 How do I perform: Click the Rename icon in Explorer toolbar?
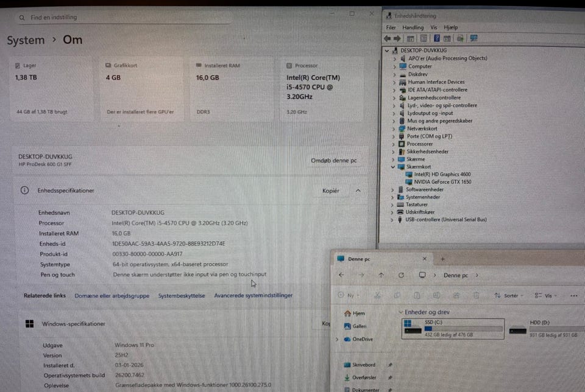coord(436,295)
